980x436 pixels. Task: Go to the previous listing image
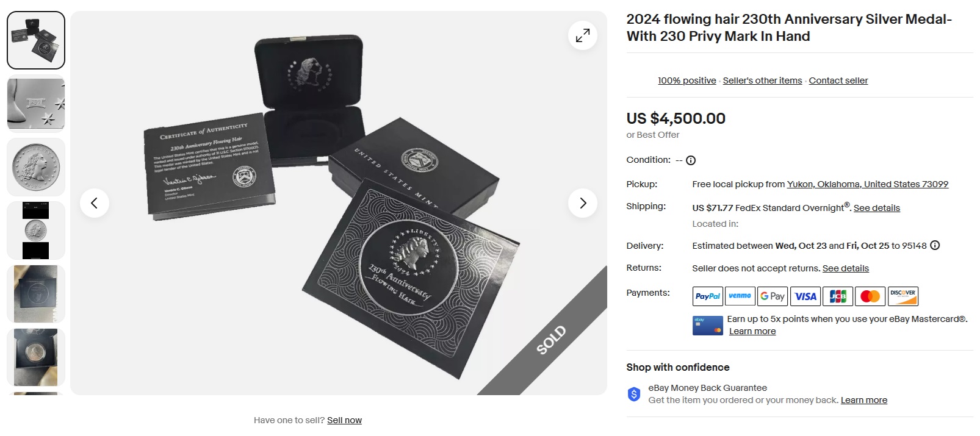pyautogui.click(x=95, y=203)
